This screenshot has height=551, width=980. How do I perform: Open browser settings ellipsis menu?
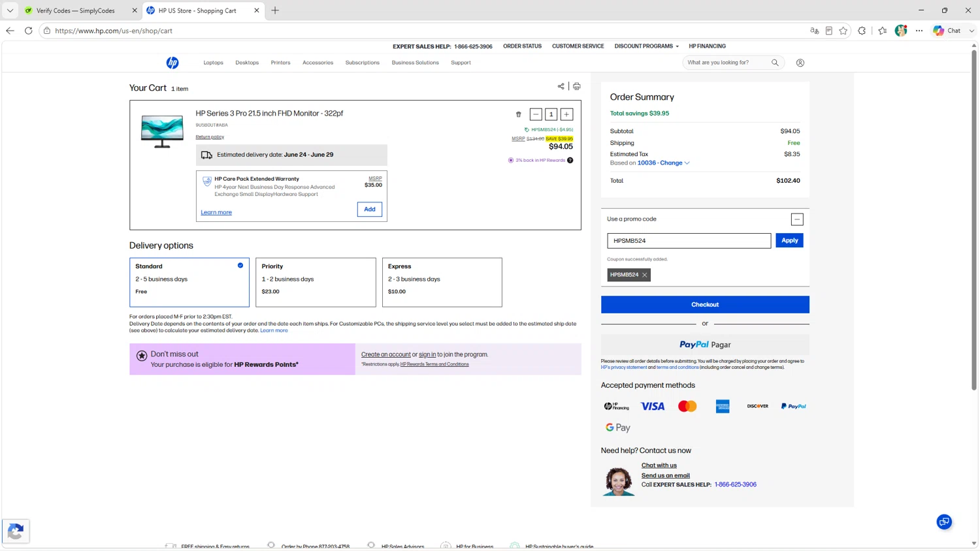pos(919,31)
